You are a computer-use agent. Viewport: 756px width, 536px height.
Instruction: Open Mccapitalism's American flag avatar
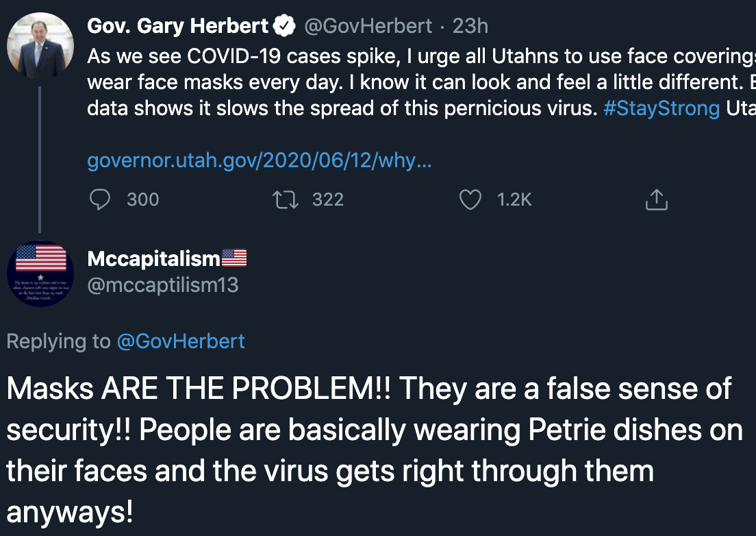click(40, 272)
